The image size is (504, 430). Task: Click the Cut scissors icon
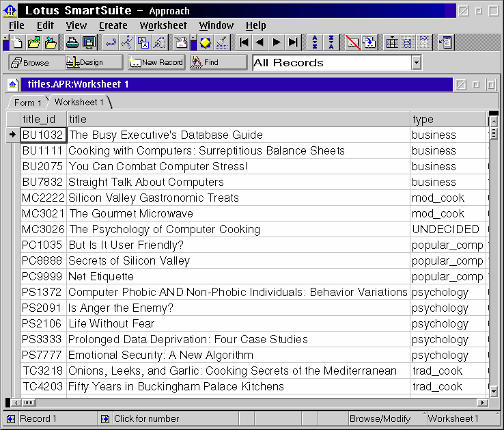tap(127, 42)
